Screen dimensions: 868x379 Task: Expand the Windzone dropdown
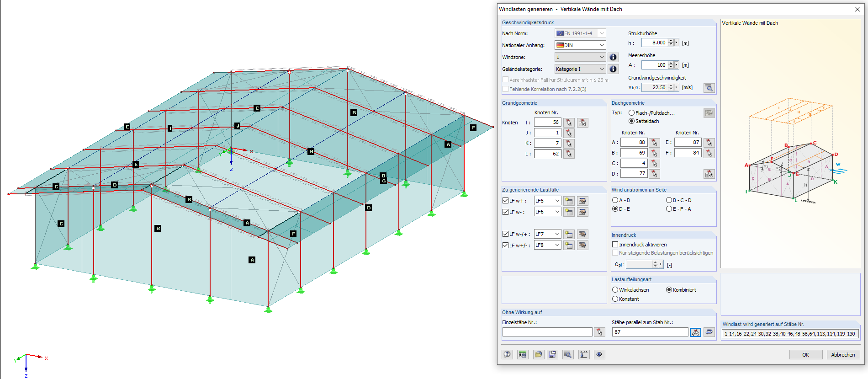(580, 57)
